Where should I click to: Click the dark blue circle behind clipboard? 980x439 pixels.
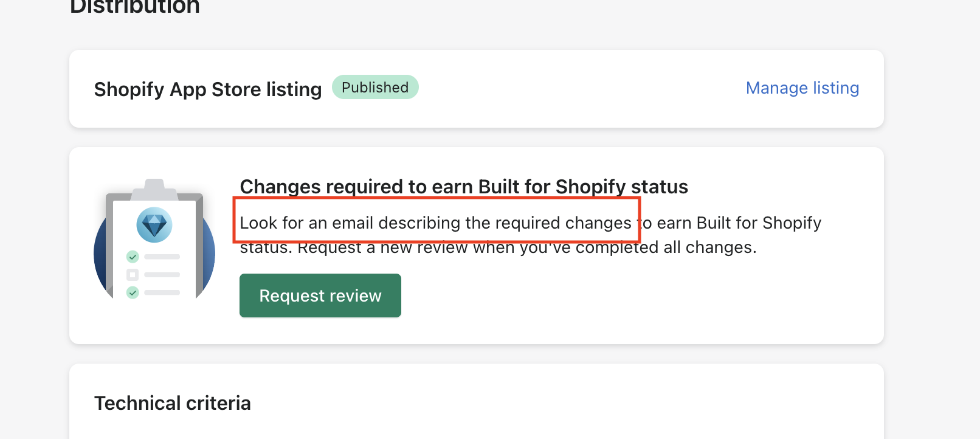pos(100,255)
